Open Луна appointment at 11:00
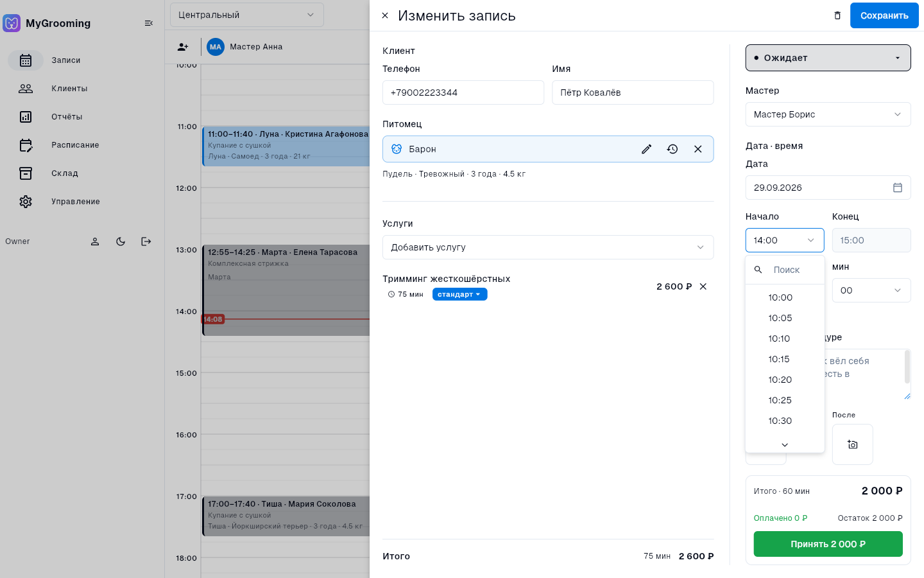This screenshot has height=578, width=924. [x=286, y=146]
